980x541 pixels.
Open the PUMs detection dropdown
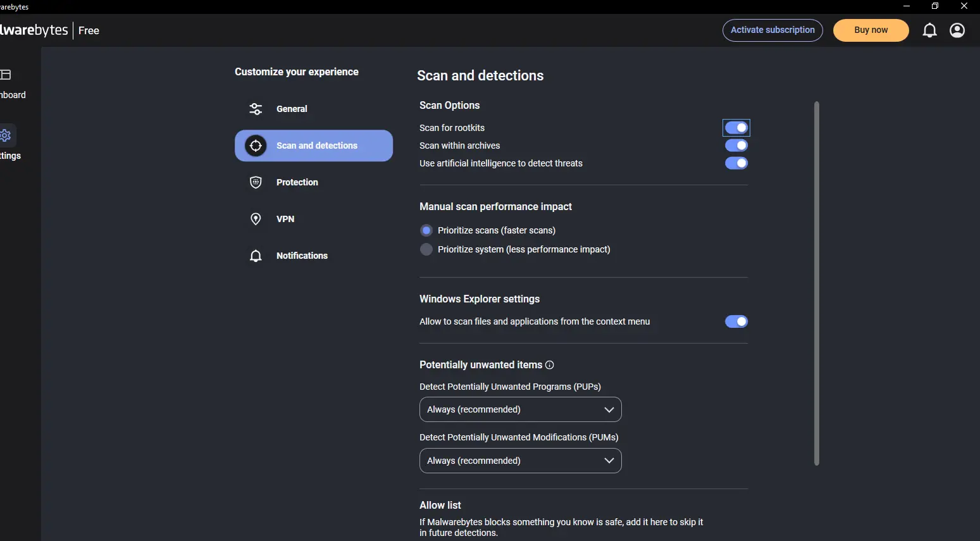tap(521, 461)
